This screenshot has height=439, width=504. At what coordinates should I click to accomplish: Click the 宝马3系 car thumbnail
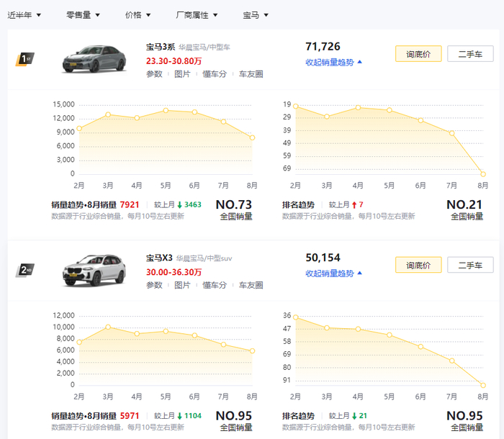94,58
